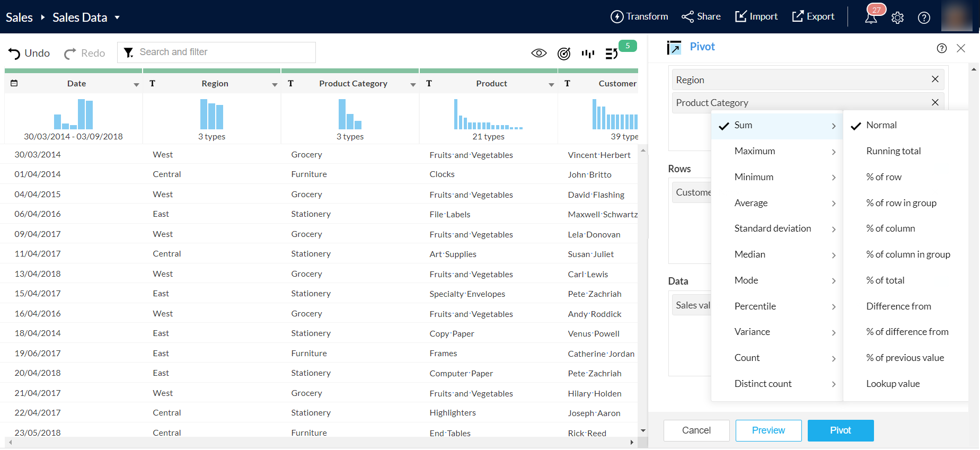Click the Product Category text type icon
This screenshot has width=980, height=450.
point(290,83)
